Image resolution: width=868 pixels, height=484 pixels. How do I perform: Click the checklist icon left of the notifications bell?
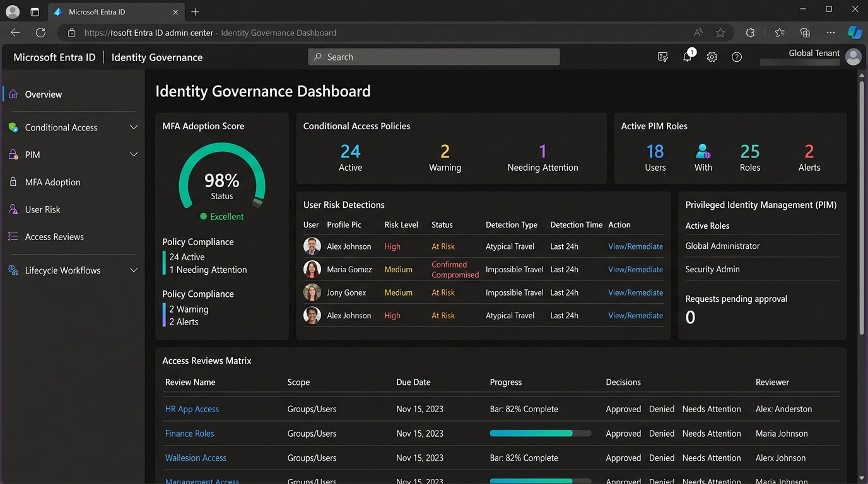click(663, 57)
